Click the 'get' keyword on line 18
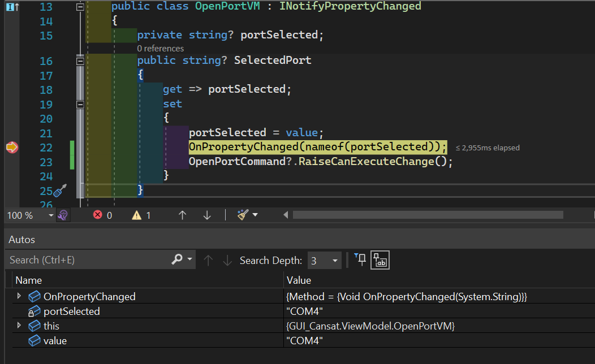Viewport: 595px width, 364px height. point(173,89)
